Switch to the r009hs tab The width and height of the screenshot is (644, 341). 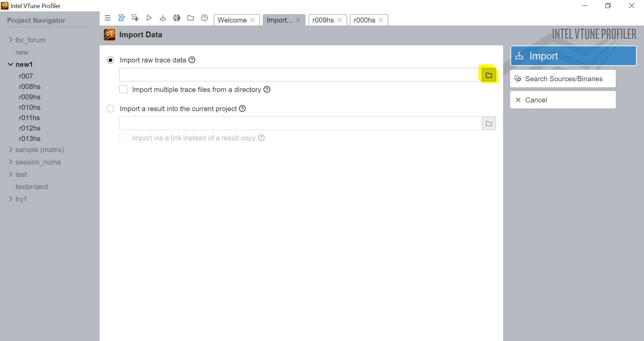(x=323, y=20)
